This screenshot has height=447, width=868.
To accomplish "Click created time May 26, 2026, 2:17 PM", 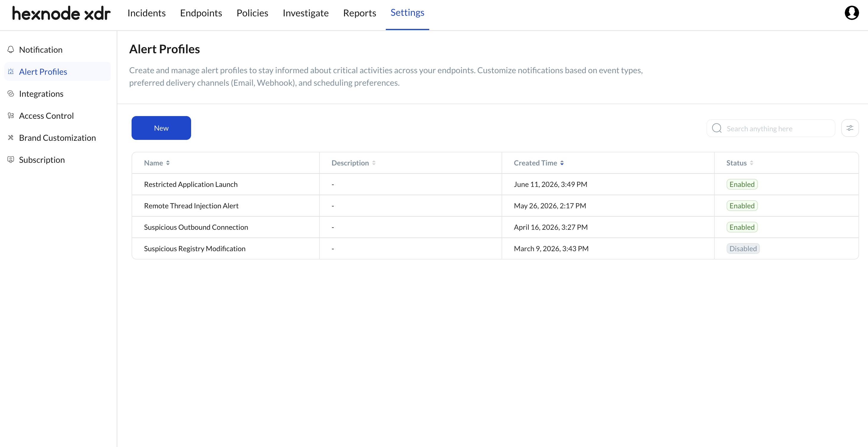I will [550, 206].
